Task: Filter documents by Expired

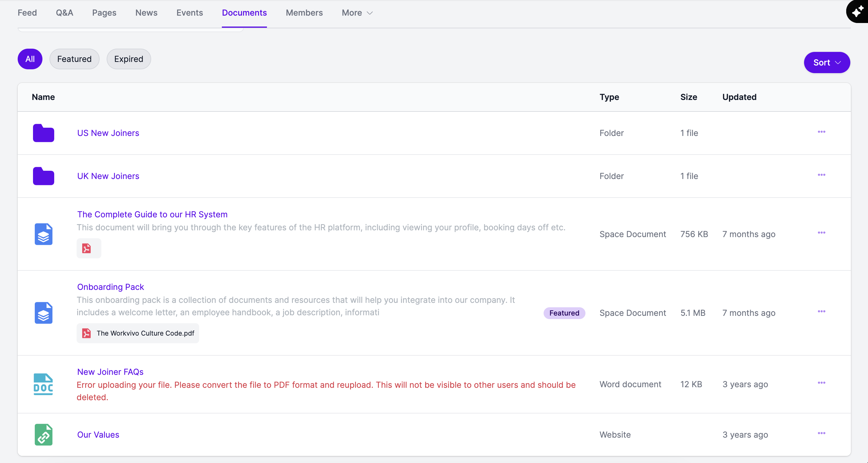Action: tap(129, 59)
